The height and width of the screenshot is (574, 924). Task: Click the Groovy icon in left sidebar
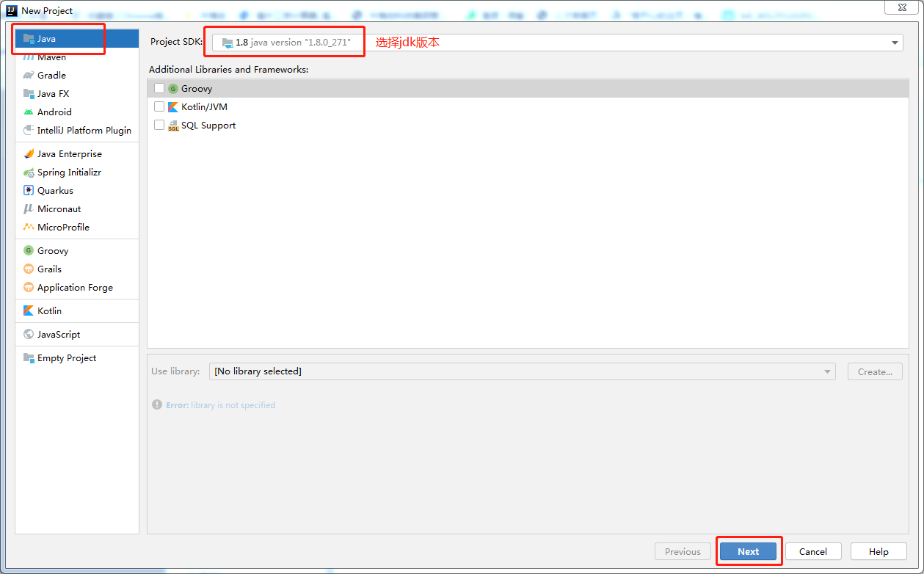[29, 251]
